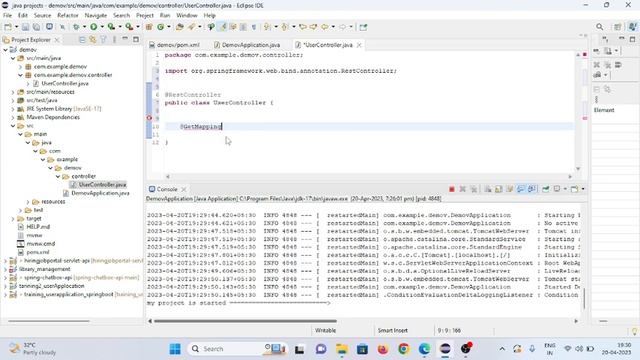Clear the Console output

pos(488,189)
